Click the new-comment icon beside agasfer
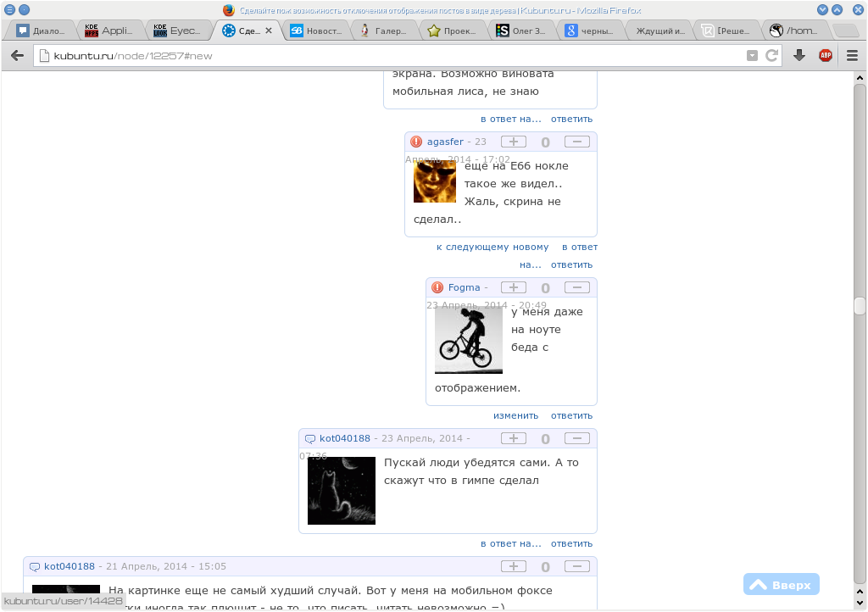Screen dimensions: 868x612 (416, 142)
